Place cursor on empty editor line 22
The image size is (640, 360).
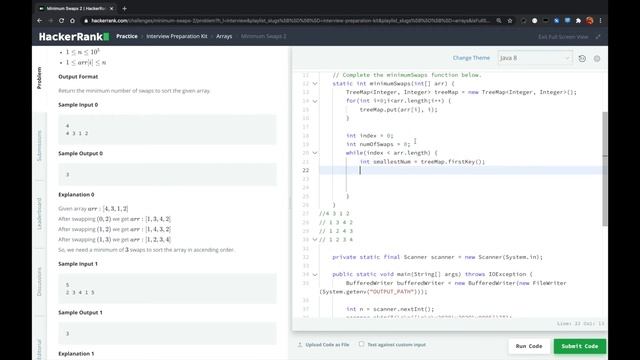point(461,170)
